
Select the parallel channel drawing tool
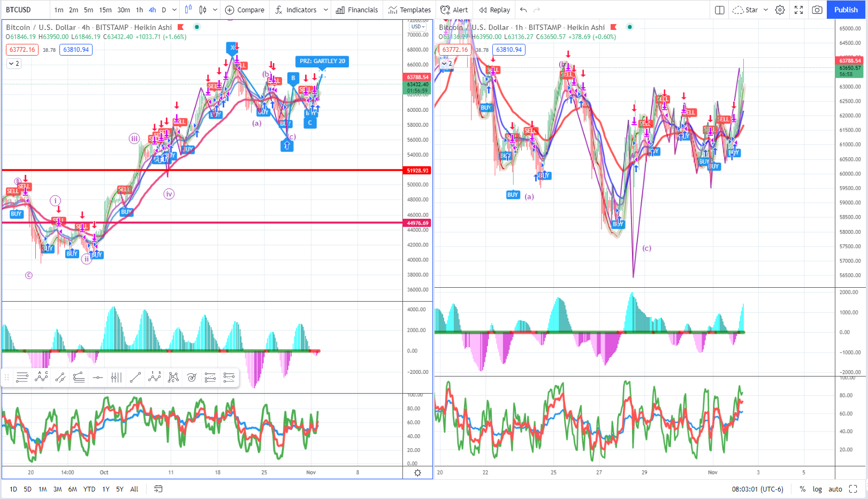click(x=60, y=378)
